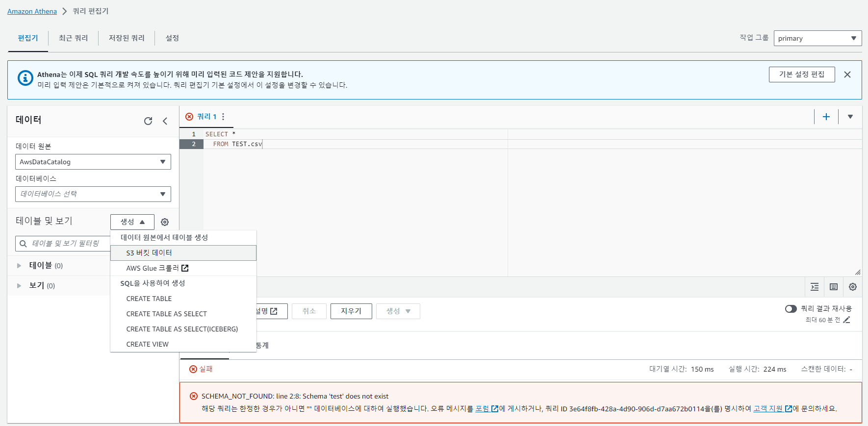Image resolution: width=868 pixels, height=426 pixels.
Task: Switch to the Settings tab
Action: [172, 38]
